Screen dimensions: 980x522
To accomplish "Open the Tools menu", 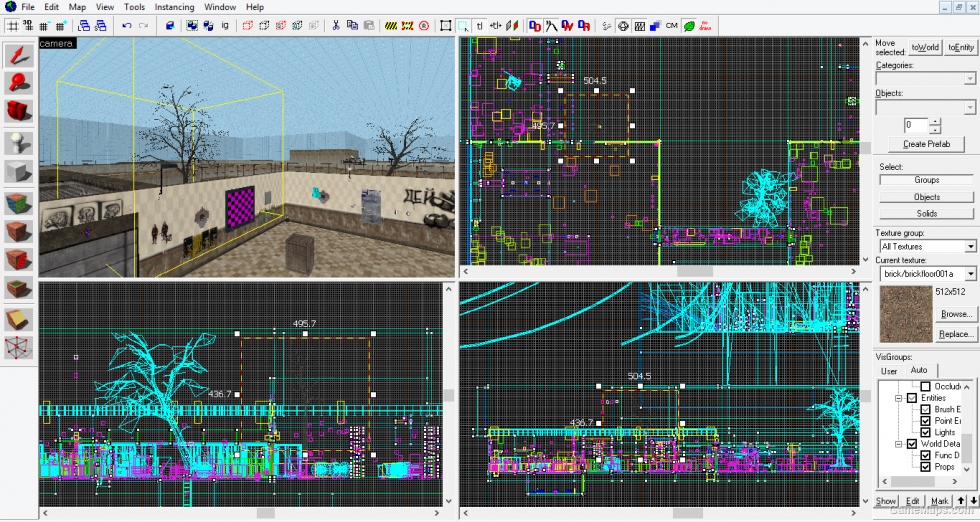I will pos(134,7).
